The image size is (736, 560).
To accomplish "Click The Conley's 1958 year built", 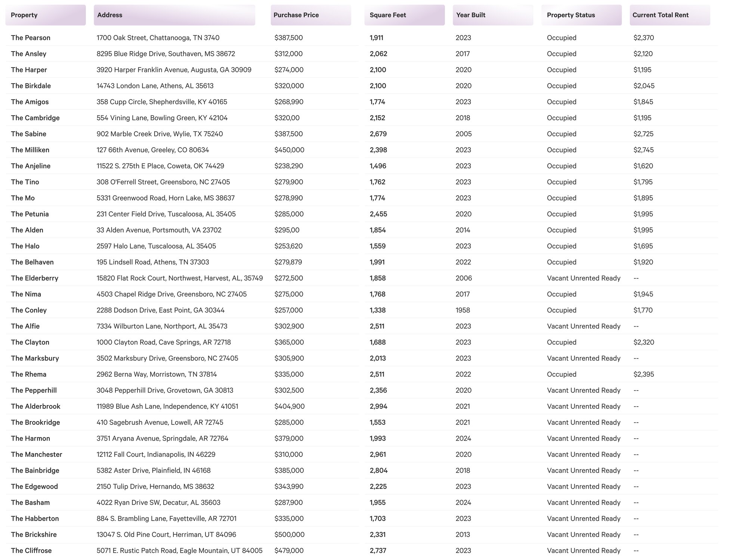I will (463, 310).
